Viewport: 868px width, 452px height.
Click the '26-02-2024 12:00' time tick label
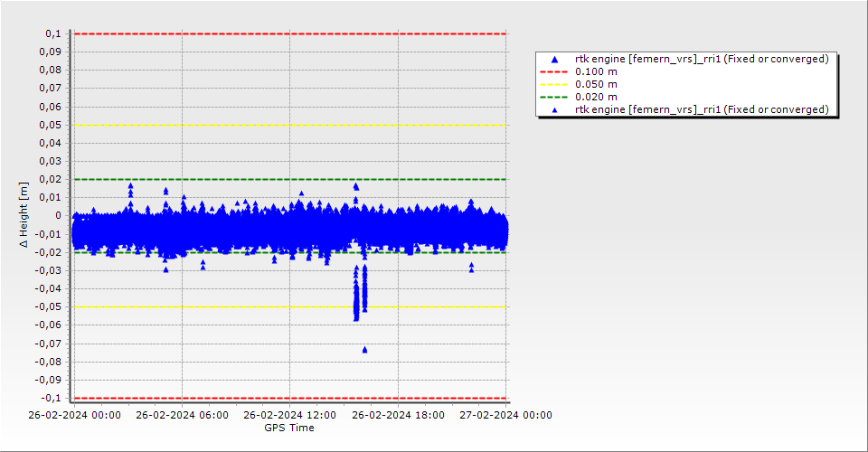pyautogui.click(x=290, y=416)
